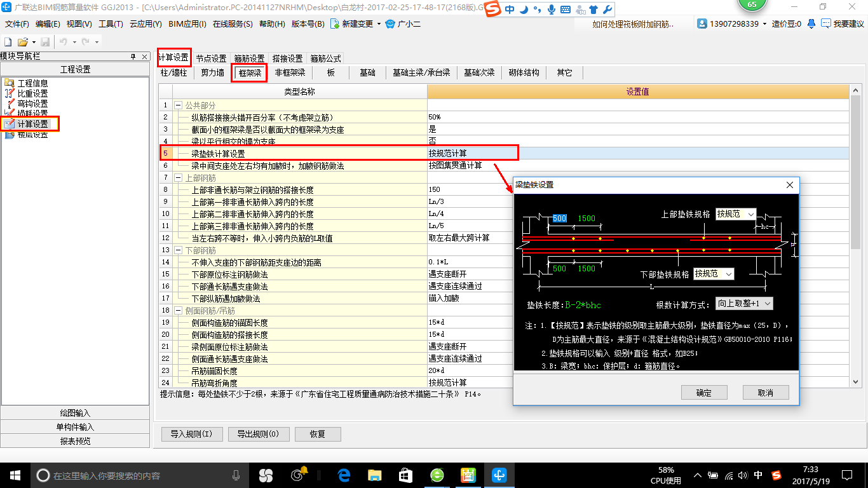Click the 导出规则(O) button
868x488 pixels.
point(259,435)
